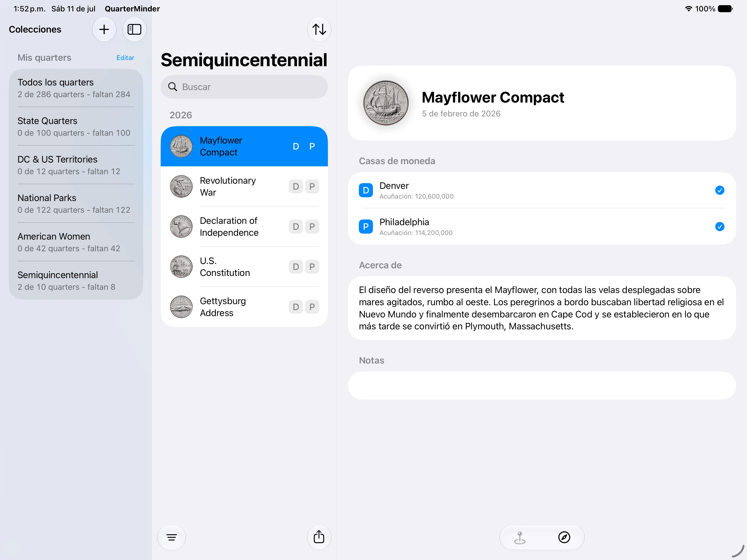
Task: Tap the Declaration of Independence coin thumbnail
Action: click(x=181, y=227)
